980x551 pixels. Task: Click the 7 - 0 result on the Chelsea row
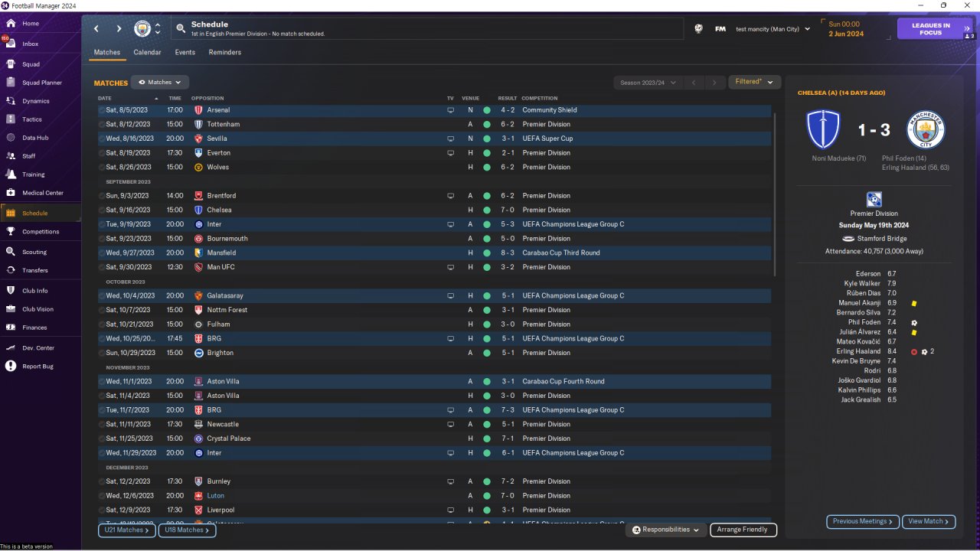[508, 210]
